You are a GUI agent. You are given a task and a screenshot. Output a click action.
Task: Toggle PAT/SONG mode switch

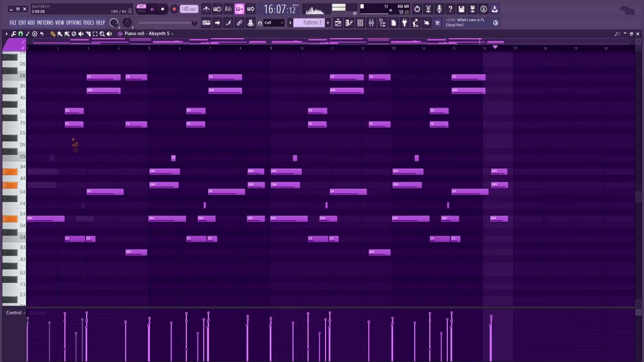[x=142, y=9]
